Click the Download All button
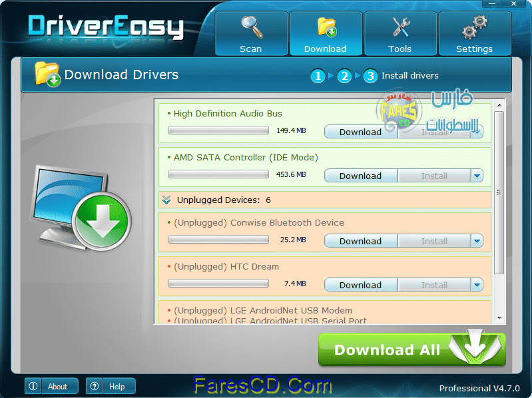The height and width of the screenshot is (398, 532). click(x=412, y=349)
